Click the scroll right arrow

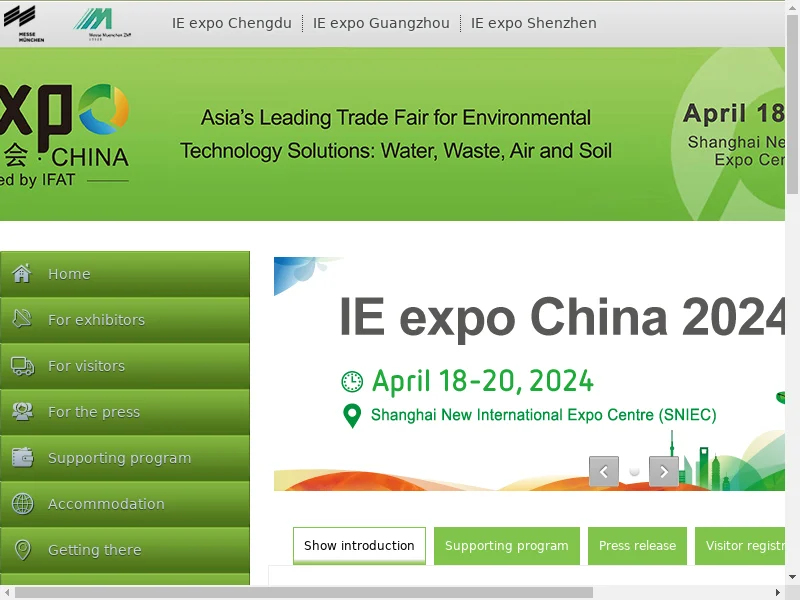[778, 592]
